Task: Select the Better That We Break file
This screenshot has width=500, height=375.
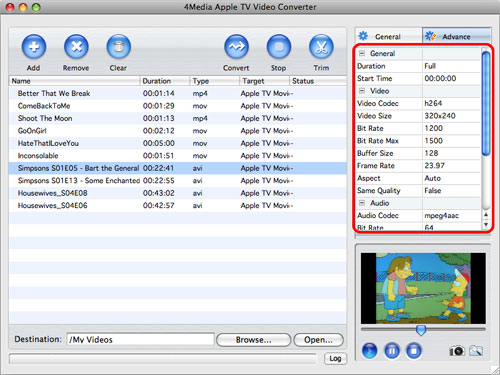Action: coord(177,93)
